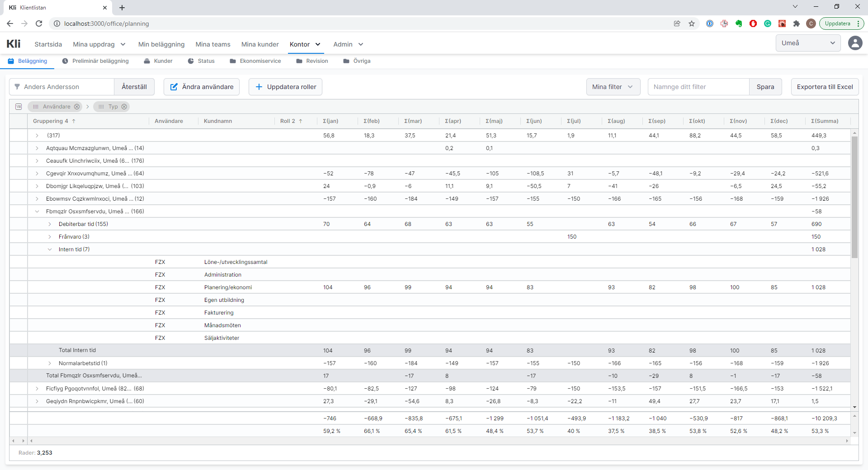868x470 pixels.
Task: Click the user account avatar icon
Action: [855, 43]
